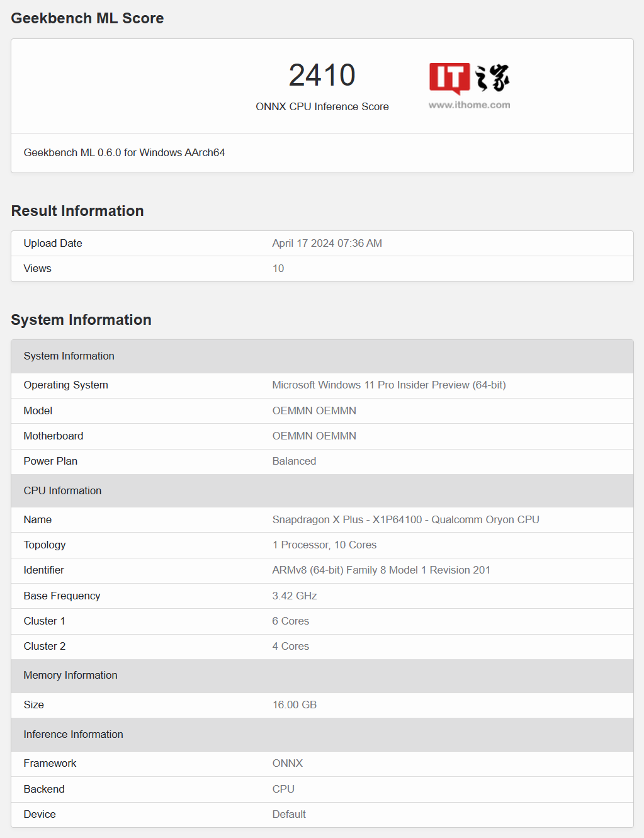Select the Power Plan value "Balanced"
This screenshot has width=644, height=838.
coord(295,461)
